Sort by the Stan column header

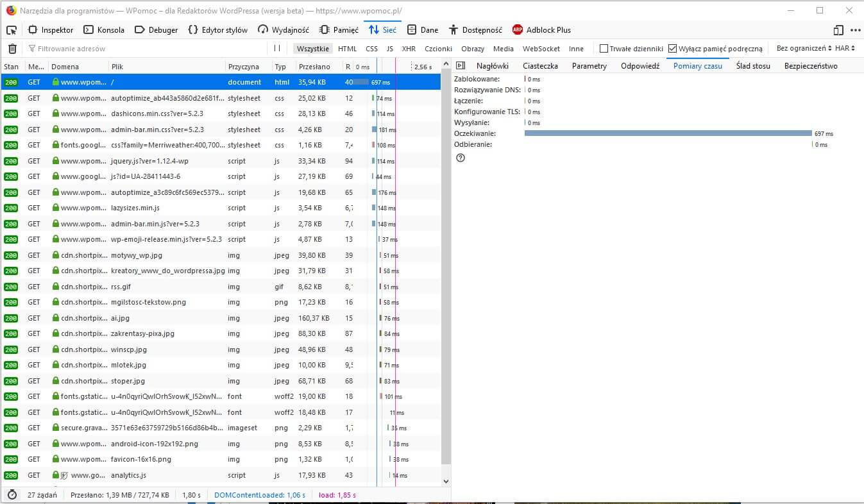tap(12, 67)
